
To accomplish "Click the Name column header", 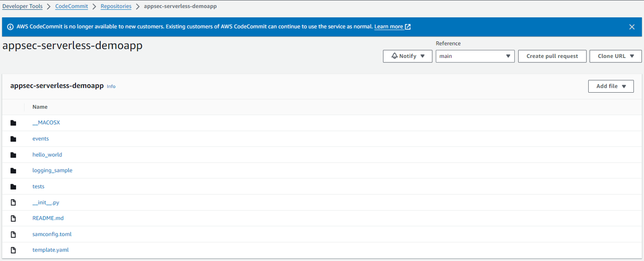I will (x=40, y=107).
